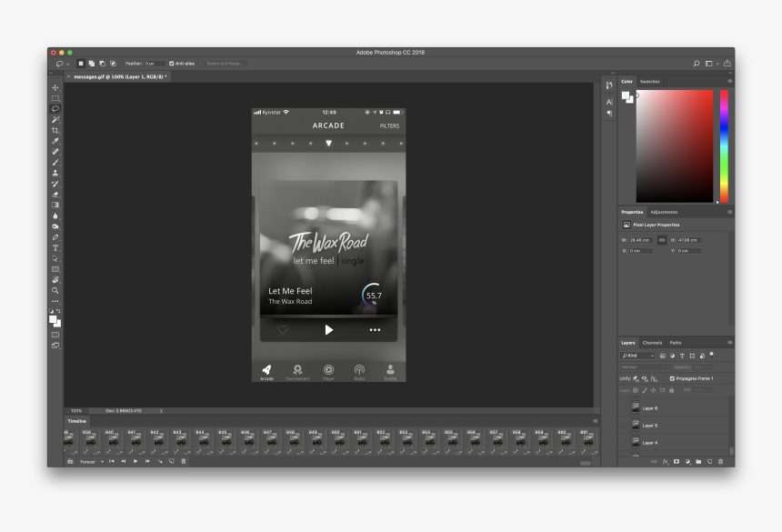Toggle visibility of Layer 5
The width and height of the screenshot is (782, 532).
pyautogui.click(x=624, y=426)
